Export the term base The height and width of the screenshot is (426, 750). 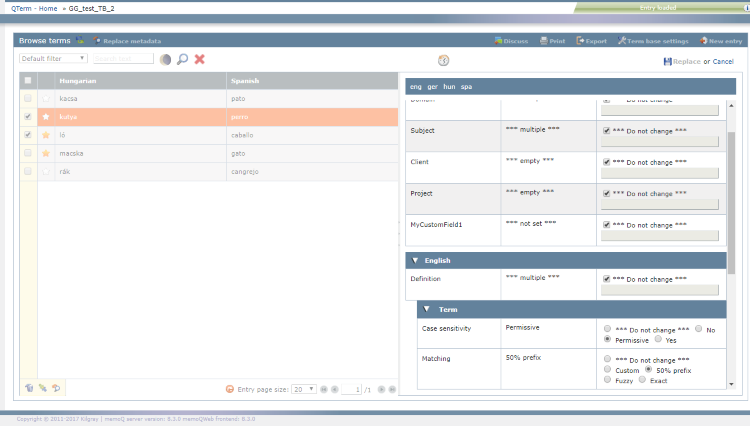(591, 41)
